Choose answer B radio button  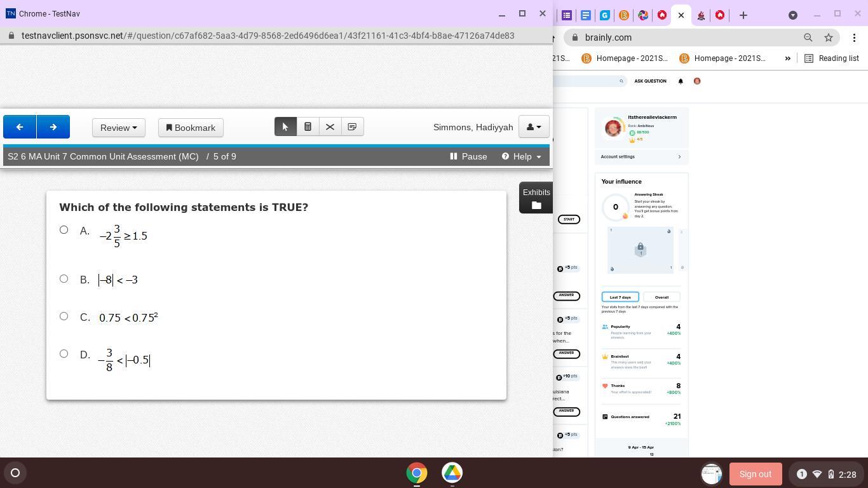click(x=64, y=279)
